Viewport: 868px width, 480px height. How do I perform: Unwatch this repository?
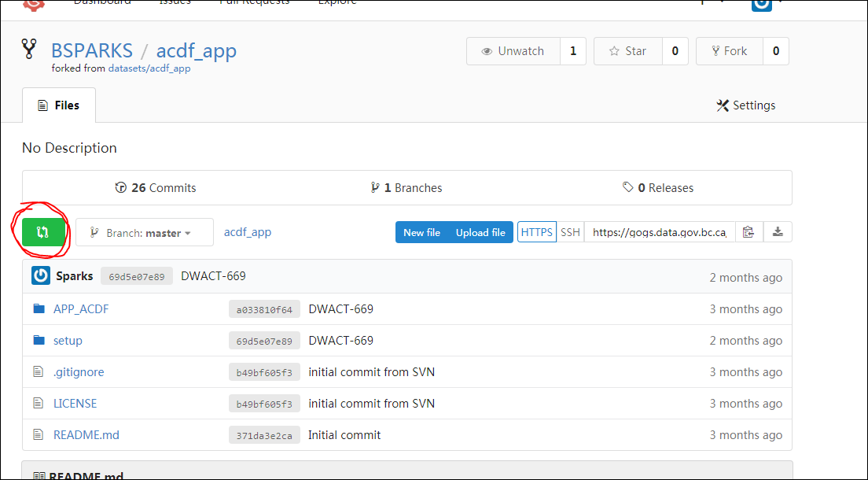click(x=513, y=51)
